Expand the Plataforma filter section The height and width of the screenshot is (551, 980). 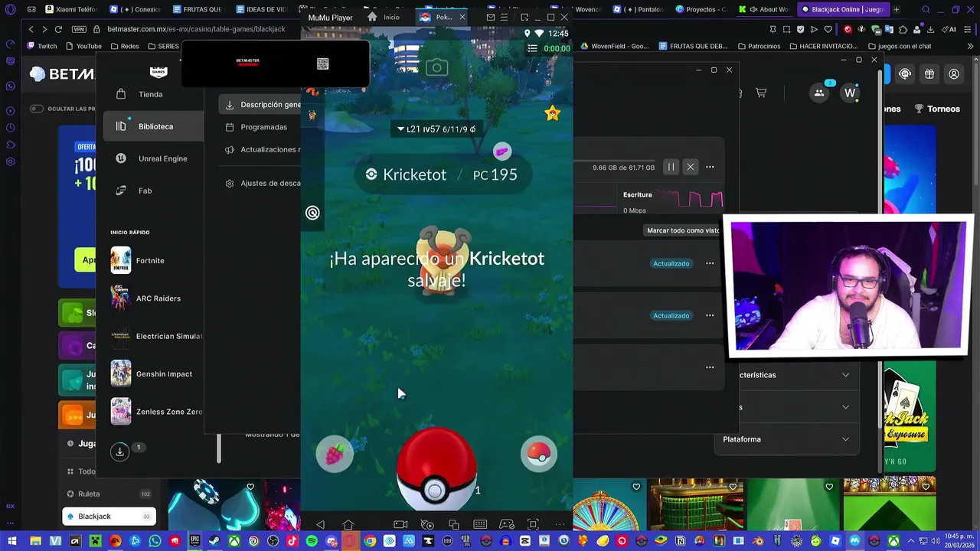coord(786,439)
